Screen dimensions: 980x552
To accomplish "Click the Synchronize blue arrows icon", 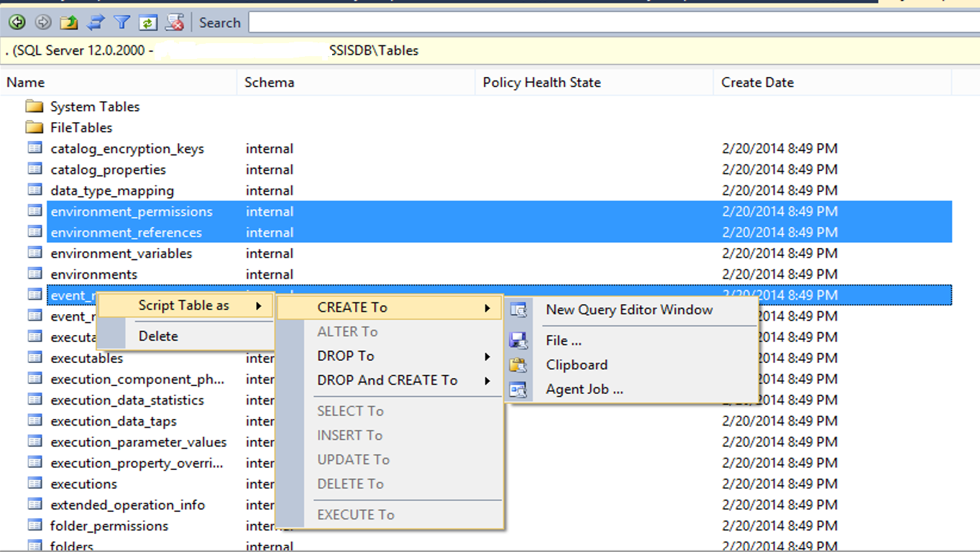I will pos(96,22).
